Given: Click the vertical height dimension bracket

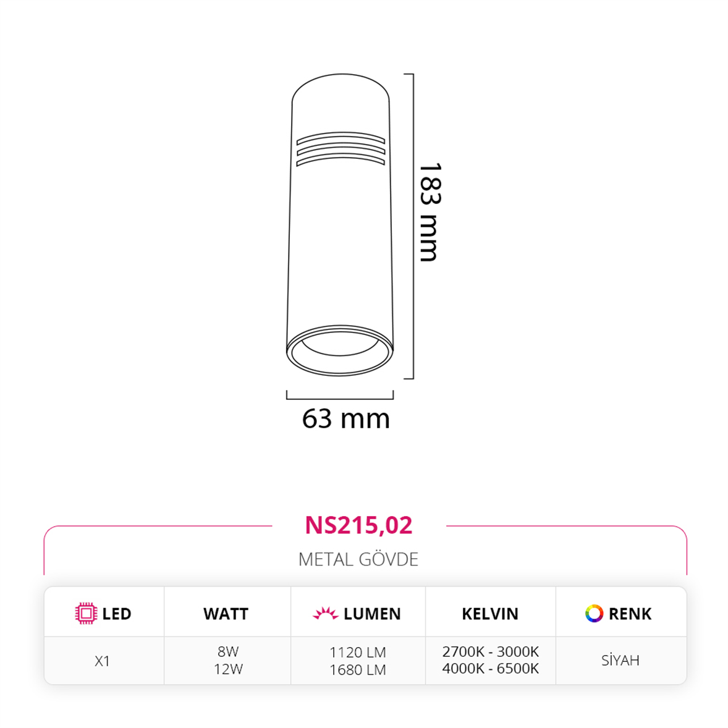Looking at the screenshot, I should click(x=409, y=226).
